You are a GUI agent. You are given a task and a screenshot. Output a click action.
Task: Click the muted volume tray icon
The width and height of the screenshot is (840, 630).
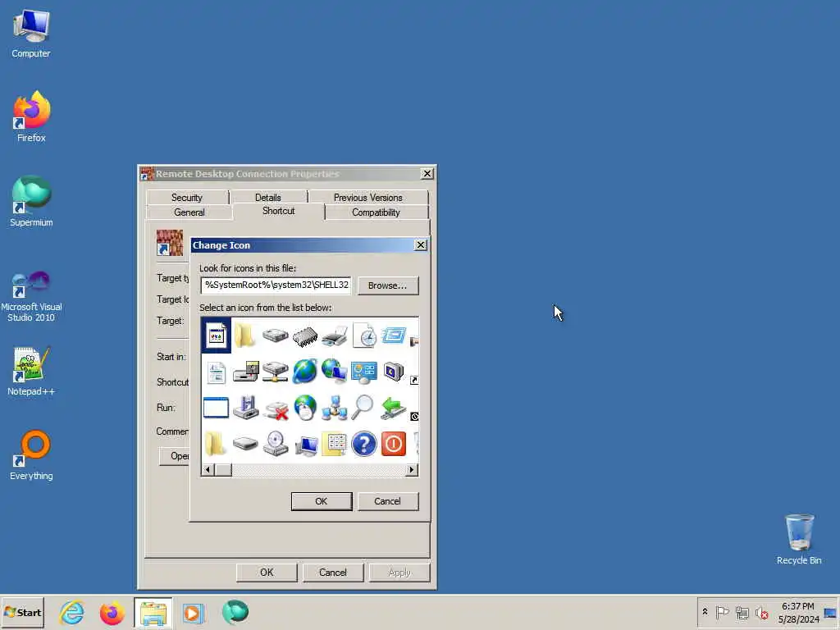click(761, 612)
